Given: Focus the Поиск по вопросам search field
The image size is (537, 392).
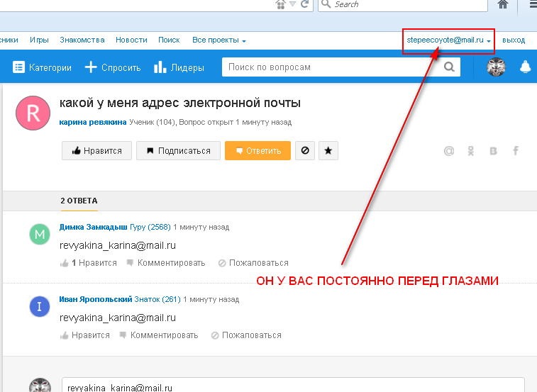Looking at the screenshot, I should click(331, 68).
